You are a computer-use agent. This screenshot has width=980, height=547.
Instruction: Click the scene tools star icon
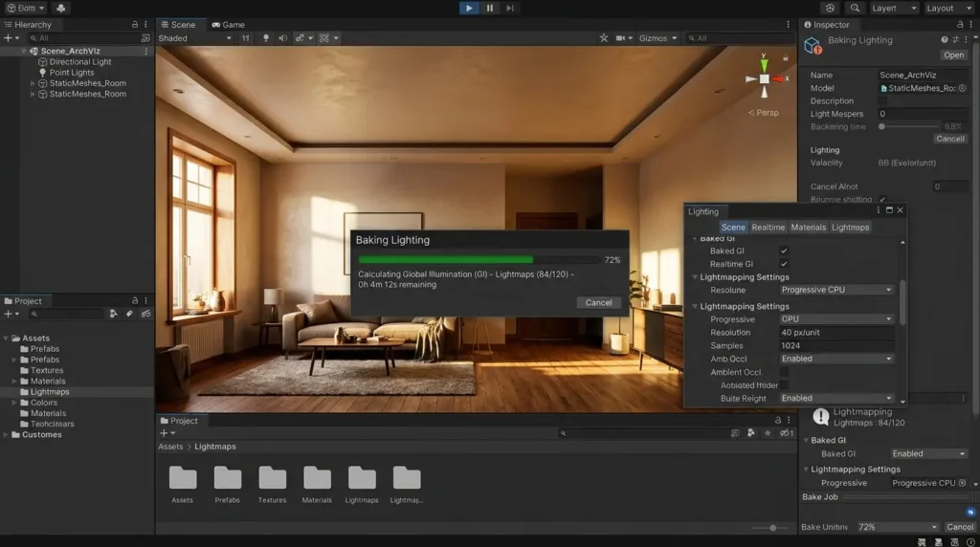[x=604, y=38]
